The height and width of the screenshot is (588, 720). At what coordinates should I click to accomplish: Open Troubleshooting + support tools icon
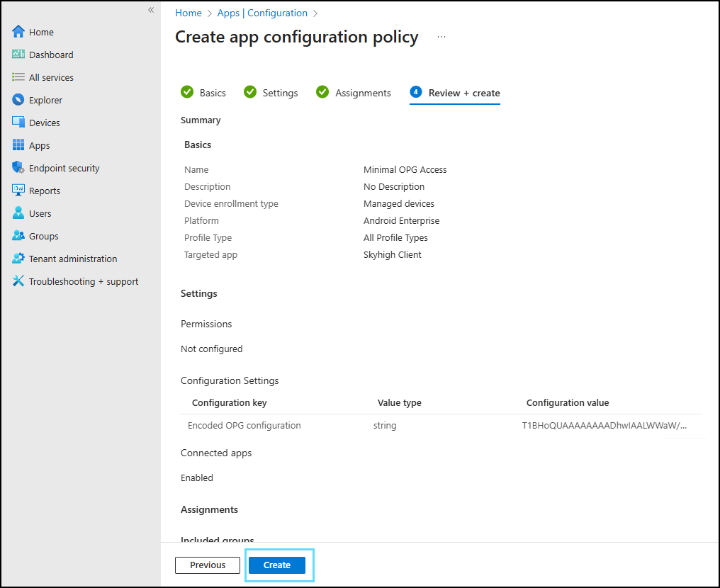click(x=18, y=281)
